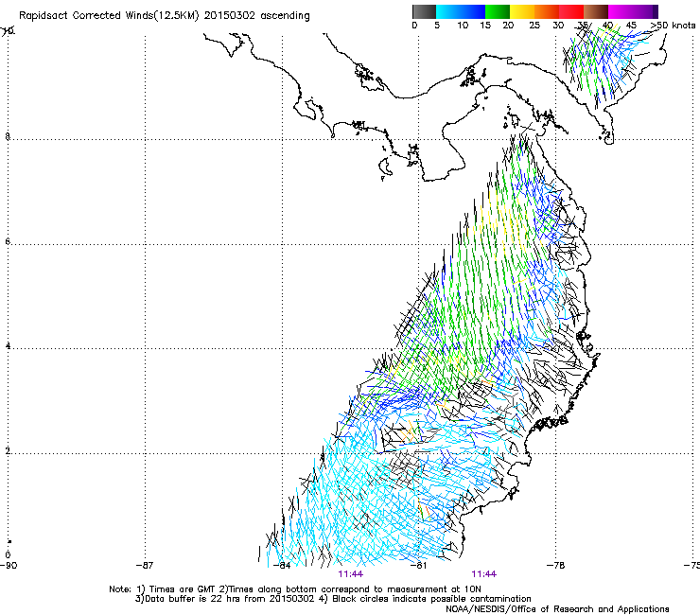Image resolution: width=700 pixels, height=615 pixels.
Task: Click the note 'Data buffer is 22 hrs from 20150302'
Action: [x=229, y=599]
